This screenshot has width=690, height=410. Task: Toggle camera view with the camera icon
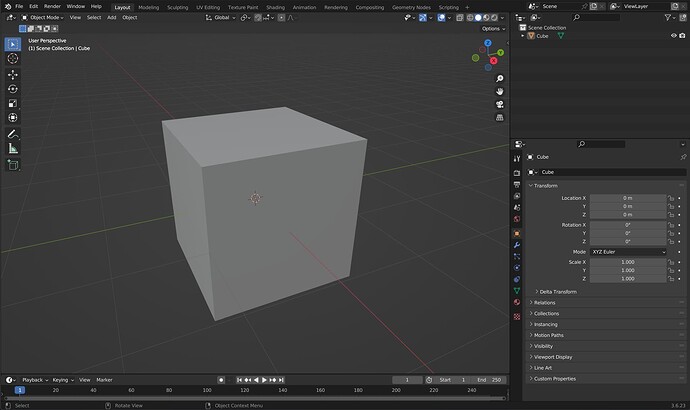[499, 103]
